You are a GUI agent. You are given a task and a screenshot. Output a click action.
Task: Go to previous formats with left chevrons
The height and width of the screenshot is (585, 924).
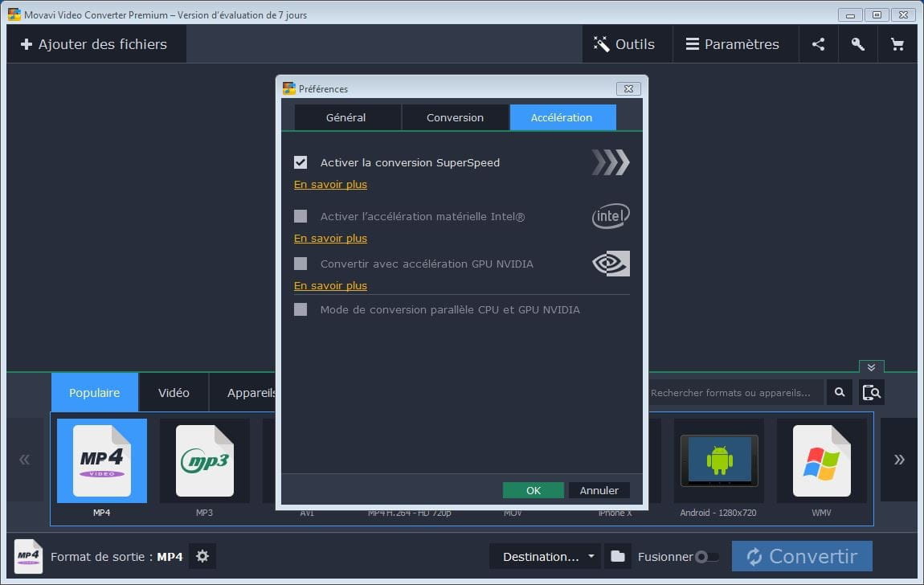25,460
